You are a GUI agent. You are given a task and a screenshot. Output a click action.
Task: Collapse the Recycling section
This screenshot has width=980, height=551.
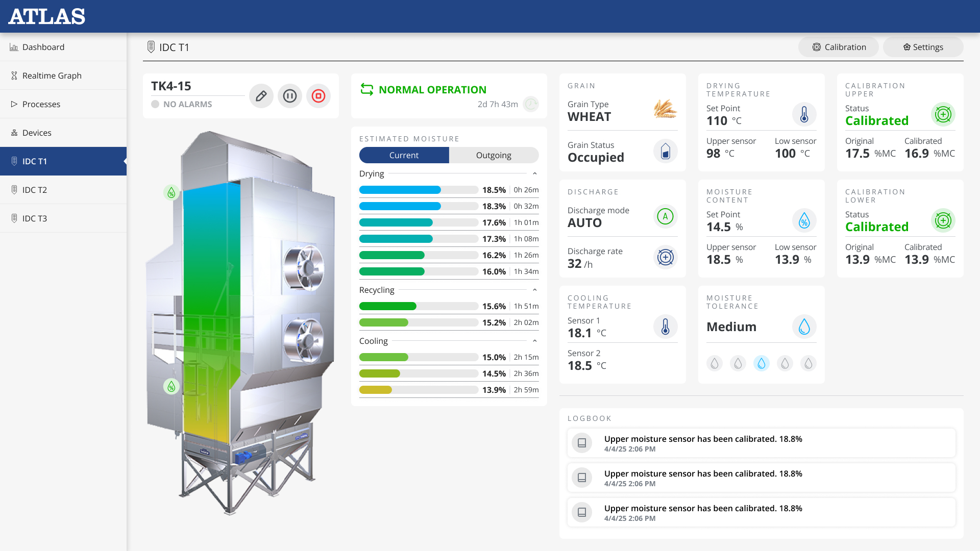pyautogui.click(x=534, y=290)
